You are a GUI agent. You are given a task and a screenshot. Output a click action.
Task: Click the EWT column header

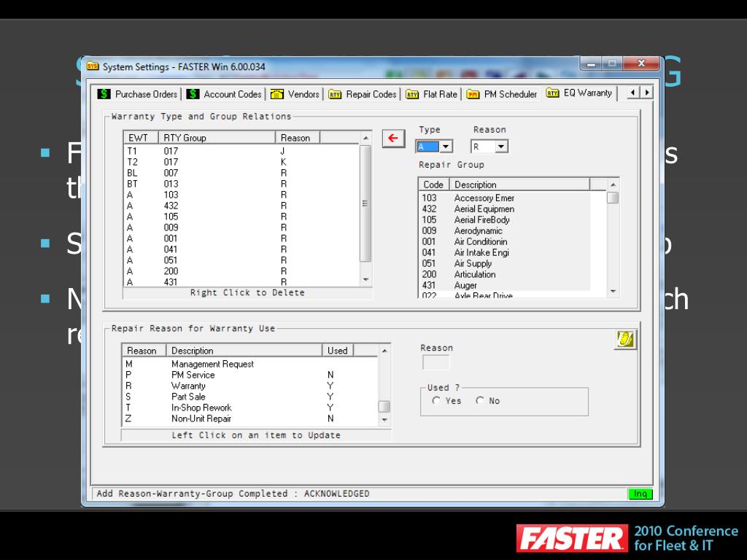click(x=141, y=138)
